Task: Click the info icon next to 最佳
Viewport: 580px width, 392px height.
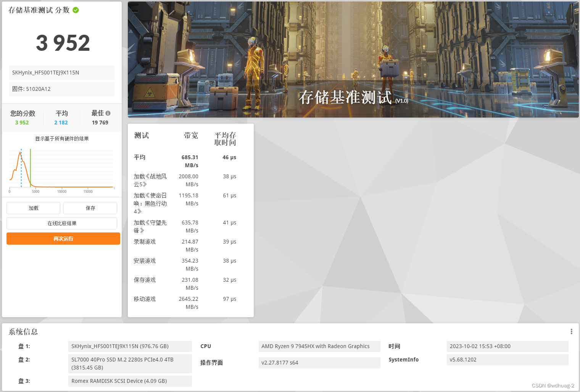Action: coord(108,113)
